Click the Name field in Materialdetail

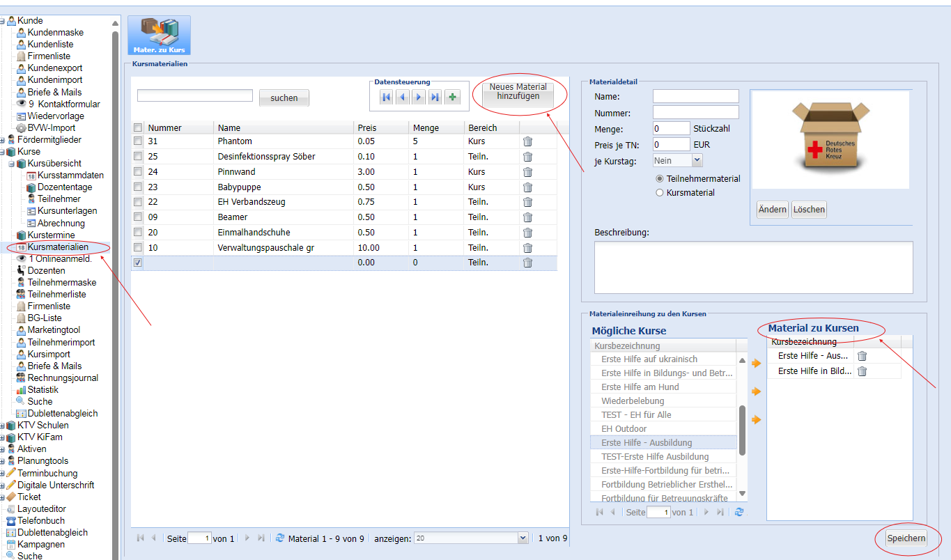tap(695, 96)
